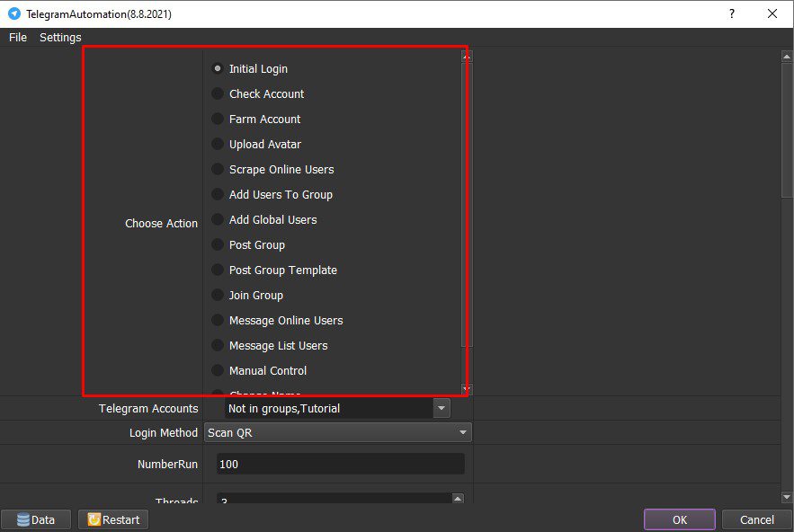Click the NumberRun input field
The height and width of the screenshot is (532, 794).
pos(340,465)
